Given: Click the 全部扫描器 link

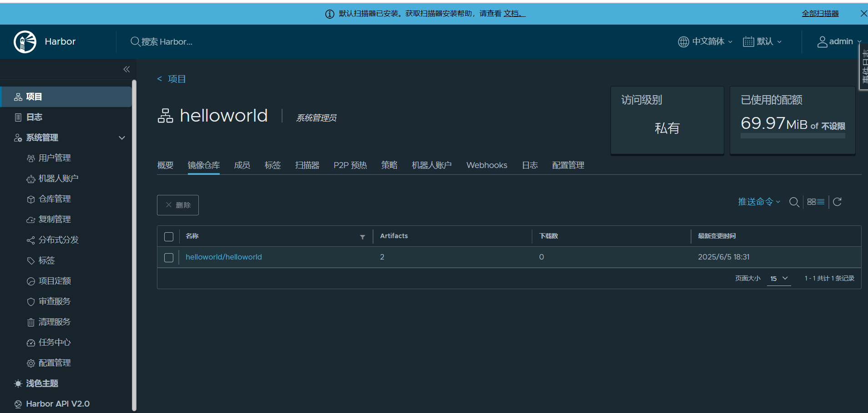Looking at the screenshot, I should (x=820, y=14).
